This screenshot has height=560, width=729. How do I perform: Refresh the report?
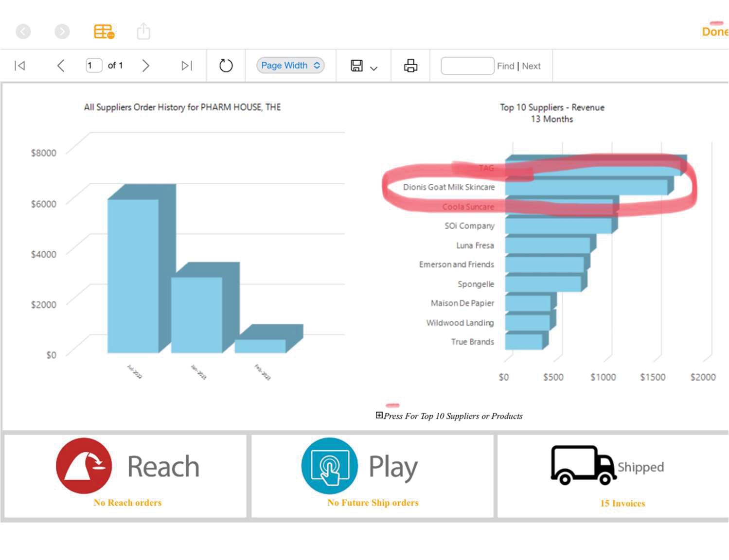click(x=226, y=66)
